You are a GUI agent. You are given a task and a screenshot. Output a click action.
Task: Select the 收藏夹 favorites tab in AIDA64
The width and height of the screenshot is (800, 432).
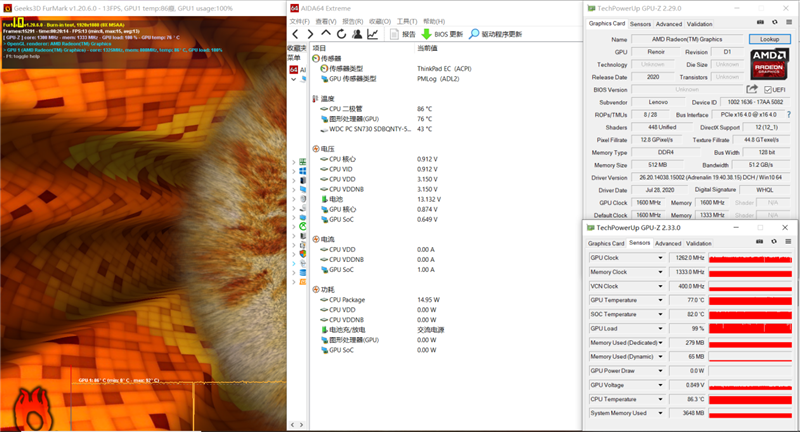[x=297, y=48]
